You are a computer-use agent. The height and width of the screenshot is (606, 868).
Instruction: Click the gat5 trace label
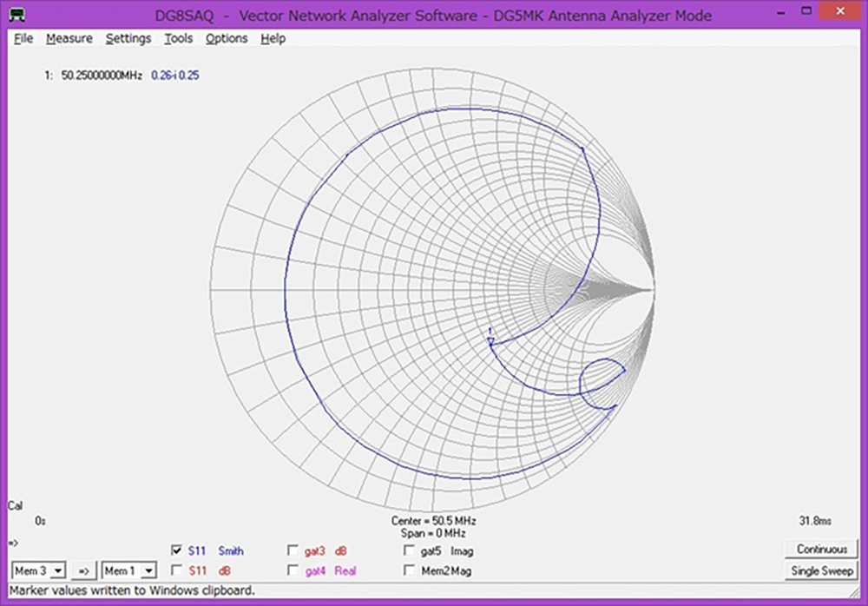431,551
